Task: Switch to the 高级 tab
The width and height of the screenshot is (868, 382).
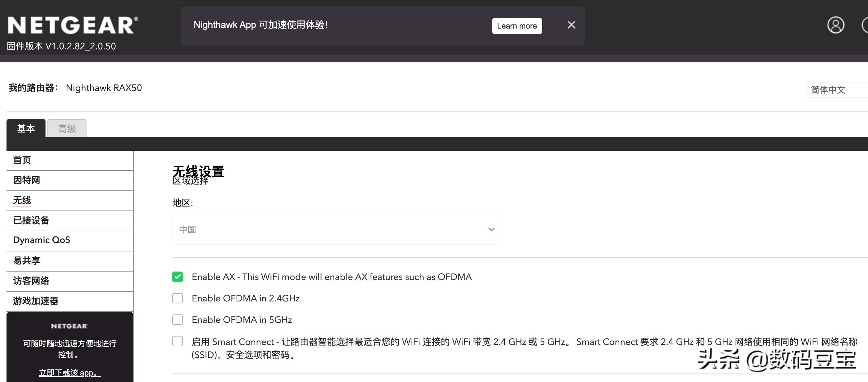Action: [66, 129]
